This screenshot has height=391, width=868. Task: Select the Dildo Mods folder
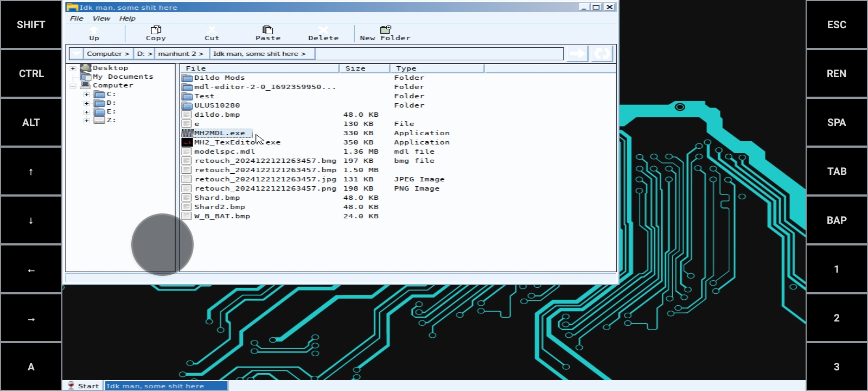[219, 78]
